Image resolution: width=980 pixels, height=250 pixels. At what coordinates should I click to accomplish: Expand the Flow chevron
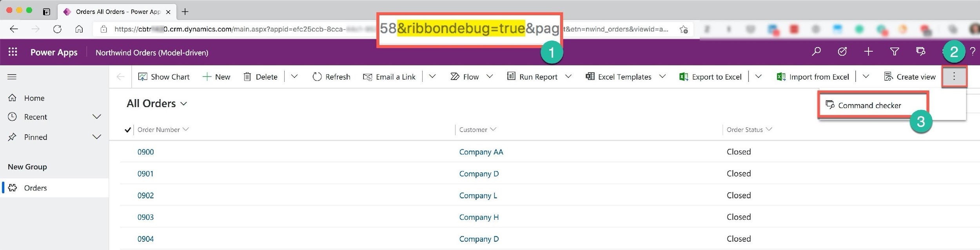coord(490,76)
